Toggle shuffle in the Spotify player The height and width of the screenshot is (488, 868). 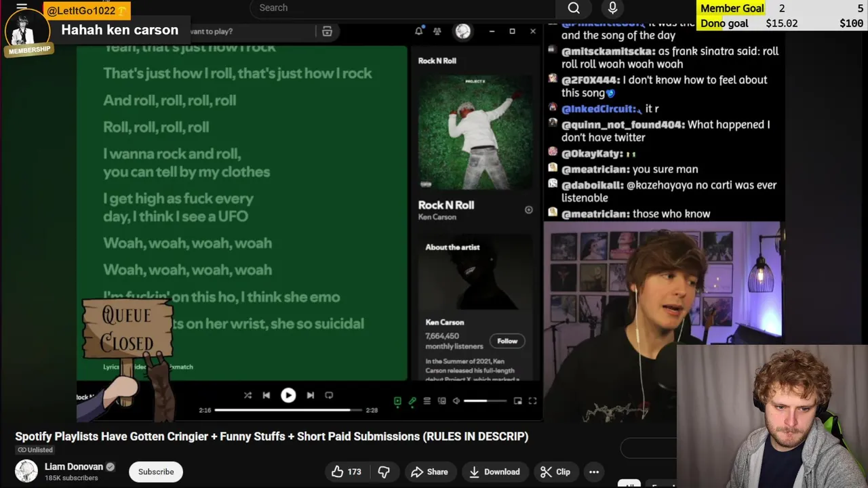tap(248, 395)
